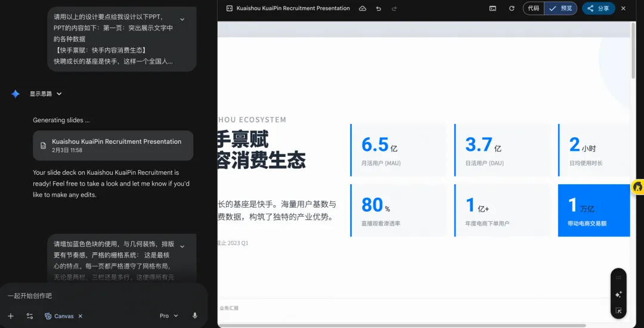Click the 业务汇报 footer text

pyautogui.click(x=229, y=308)
